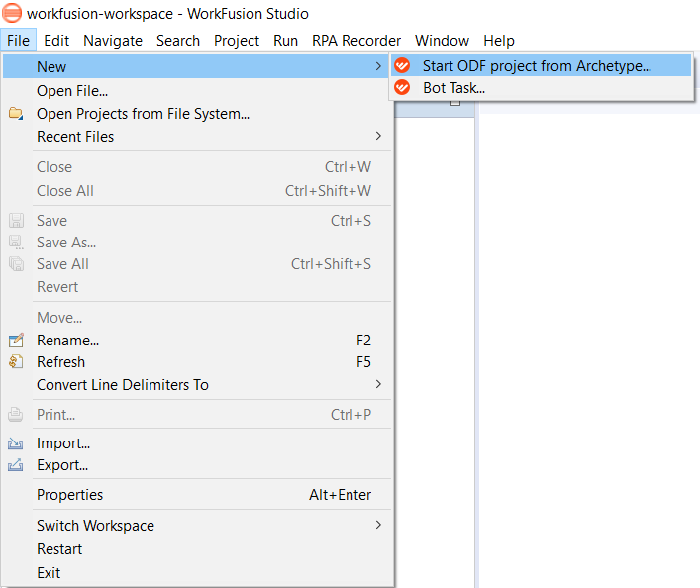Viewport: 700px width, 588px height.
Task: Open the Help menu
Action: pyautogui.click(x=499, y=41)
